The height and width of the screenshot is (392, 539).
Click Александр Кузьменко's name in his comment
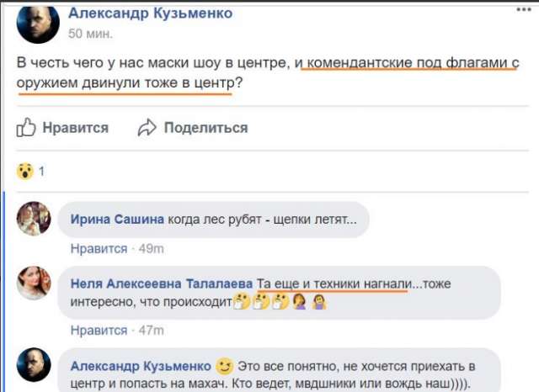(141, 367)
